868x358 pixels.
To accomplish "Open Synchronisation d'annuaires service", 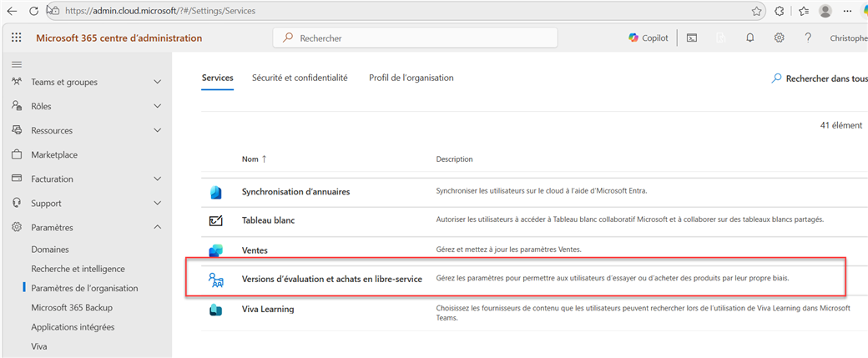I will coord(295,191).
